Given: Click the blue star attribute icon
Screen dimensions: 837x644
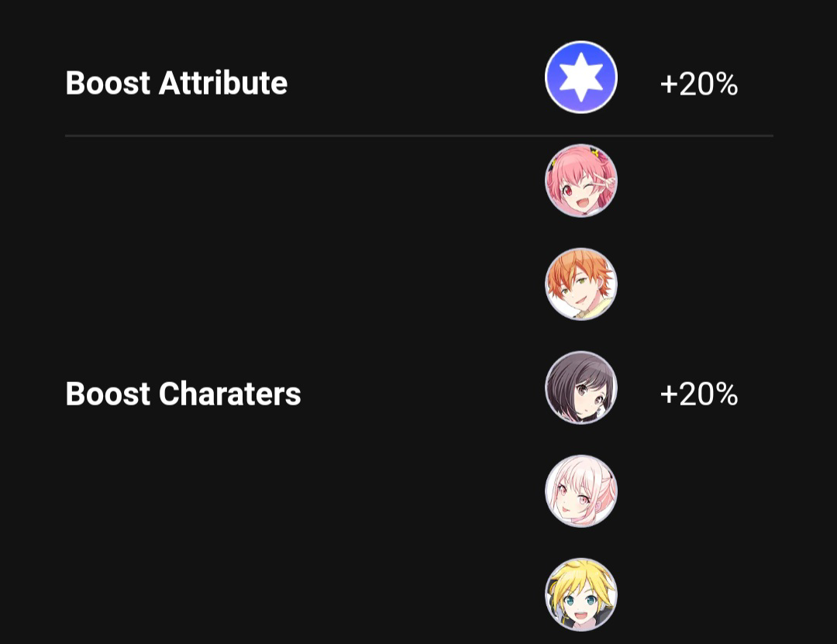Looking at the screenshot, I should (581, 77).
